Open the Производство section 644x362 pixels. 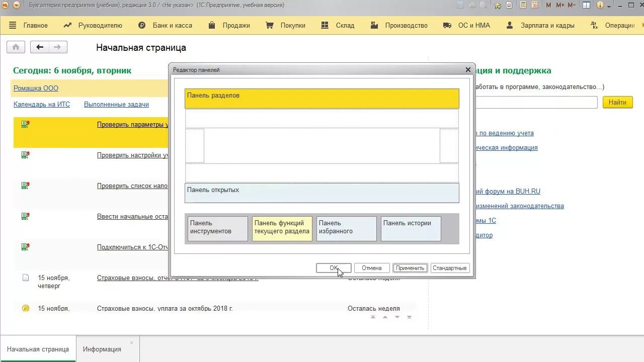click(398, 25)
